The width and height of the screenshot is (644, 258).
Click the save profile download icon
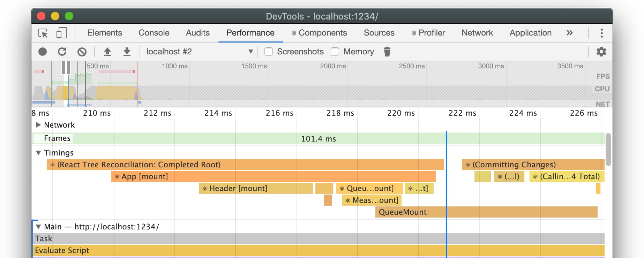click(127, 52)
